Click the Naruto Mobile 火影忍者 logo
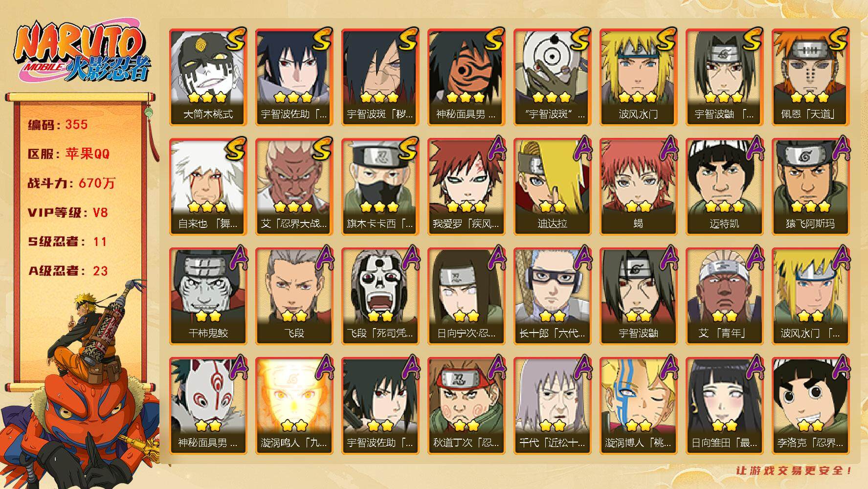The image size is (868, 489). [x=81, y=54]
